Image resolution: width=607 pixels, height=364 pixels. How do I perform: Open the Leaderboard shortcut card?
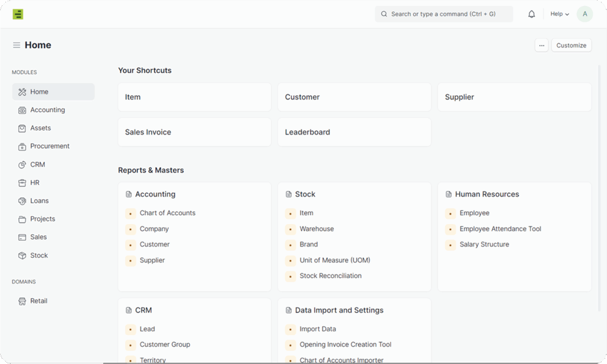[354, 132]
